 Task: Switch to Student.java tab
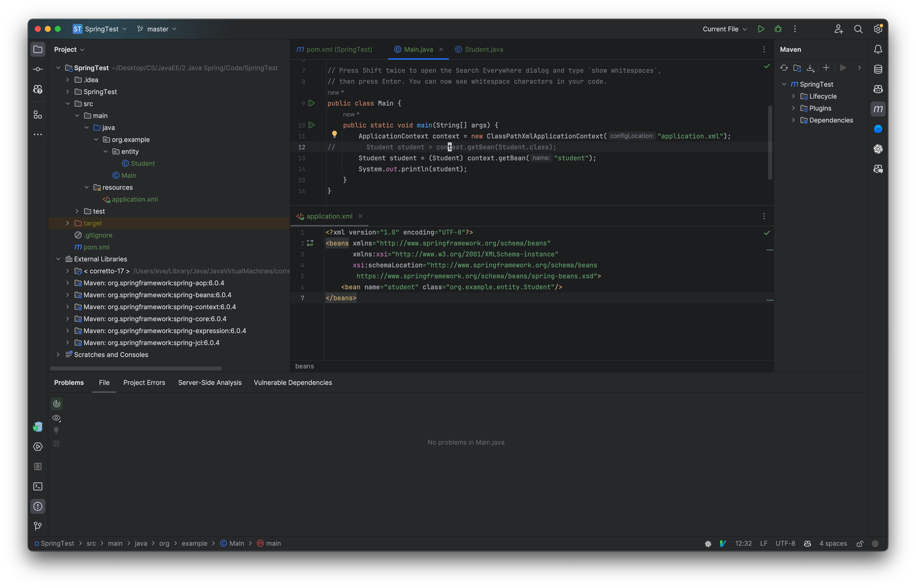pos(479,50)
